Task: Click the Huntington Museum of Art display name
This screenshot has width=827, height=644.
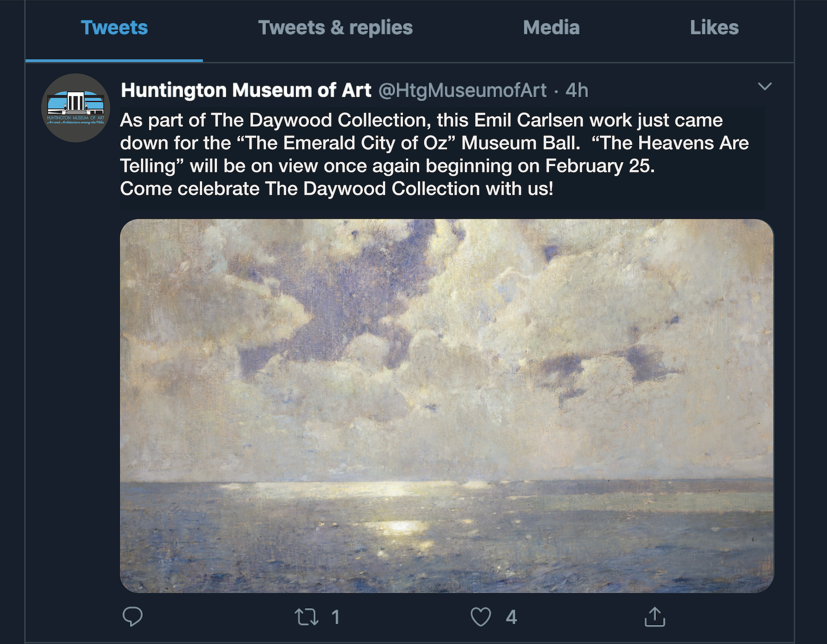Action: (246, 90)
